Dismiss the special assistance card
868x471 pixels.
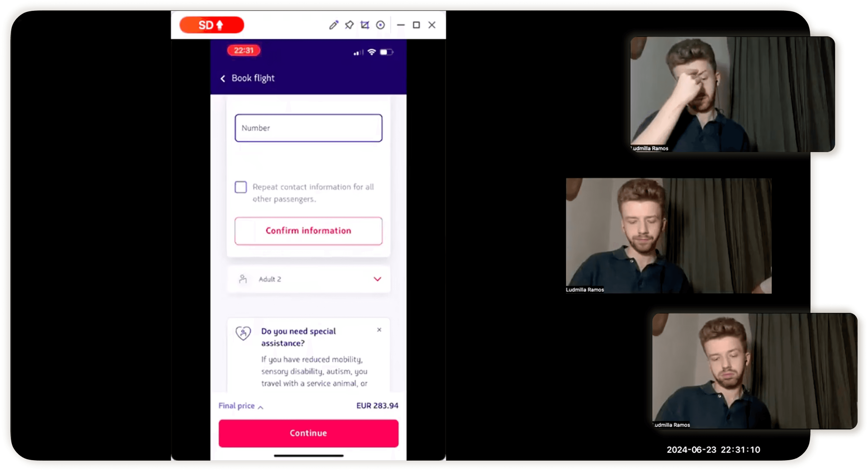point(379,330)
